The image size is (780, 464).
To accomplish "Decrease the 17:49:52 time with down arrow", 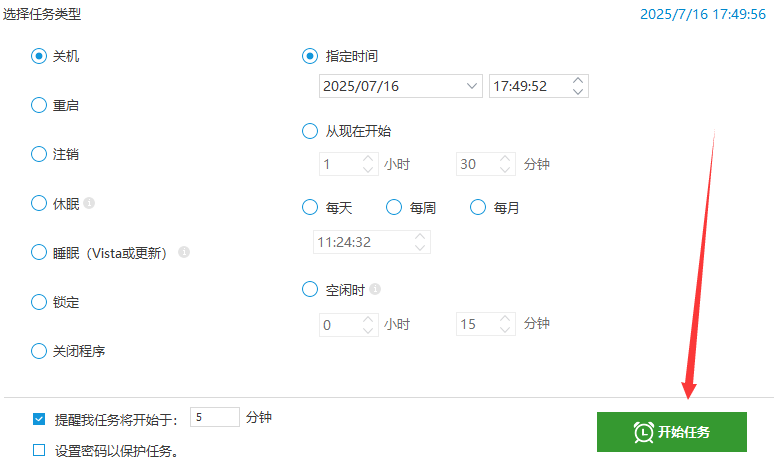I will click(x=578, y=92).
